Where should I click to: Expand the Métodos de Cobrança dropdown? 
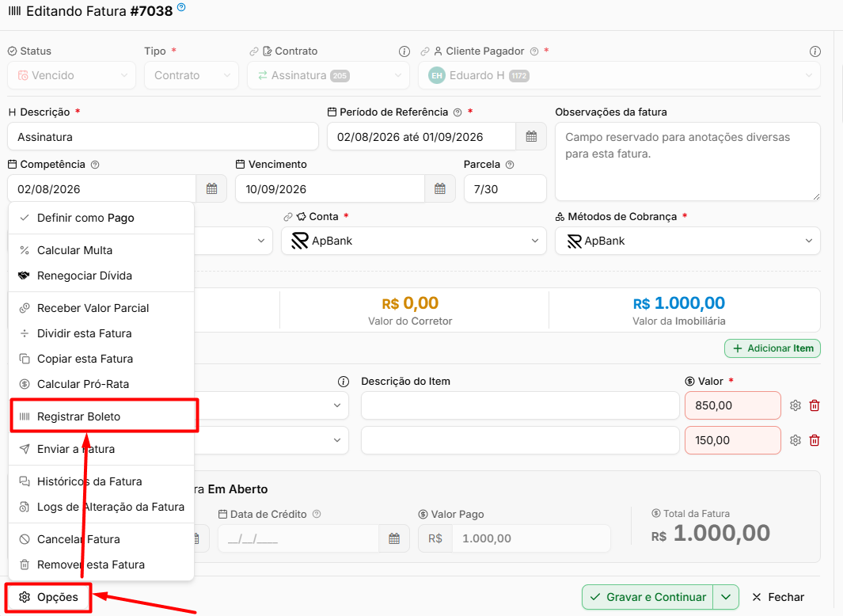(x=688, y=241)
